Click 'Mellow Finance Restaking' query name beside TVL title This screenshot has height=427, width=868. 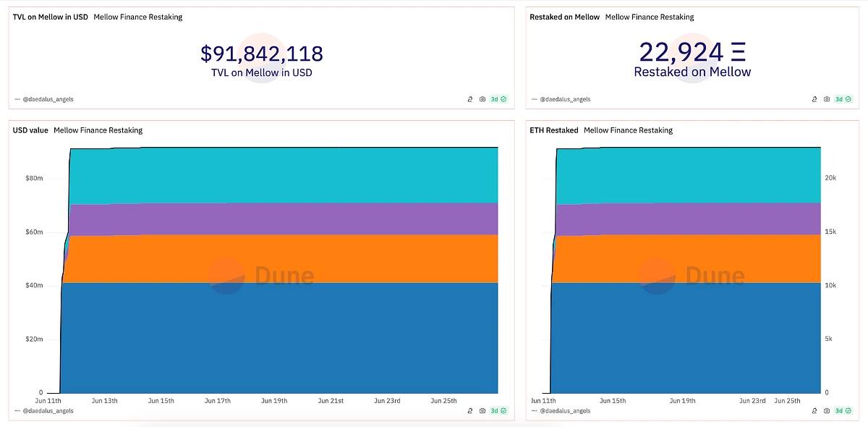pos(137,17)
